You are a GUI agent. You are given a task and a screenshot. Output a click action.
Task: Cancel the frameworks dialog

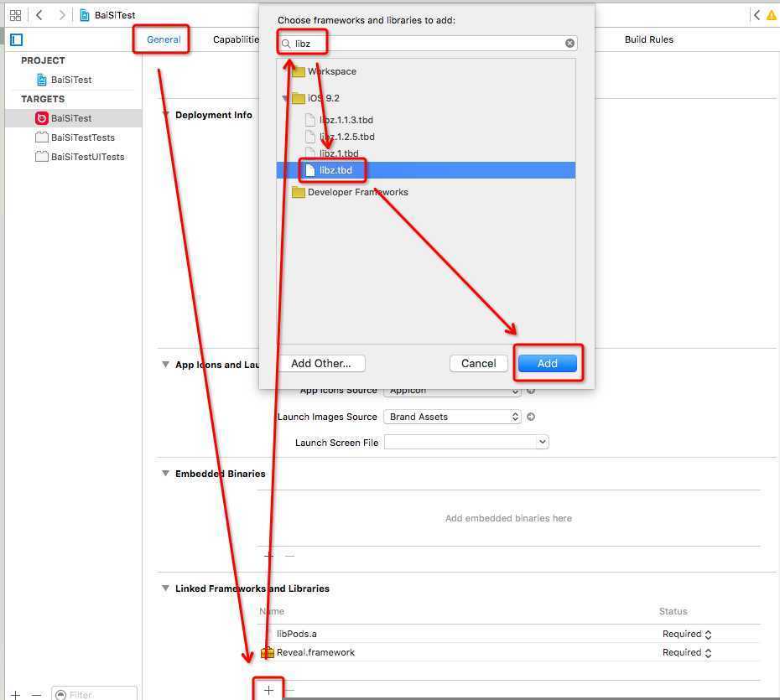(x=479, y=364)
